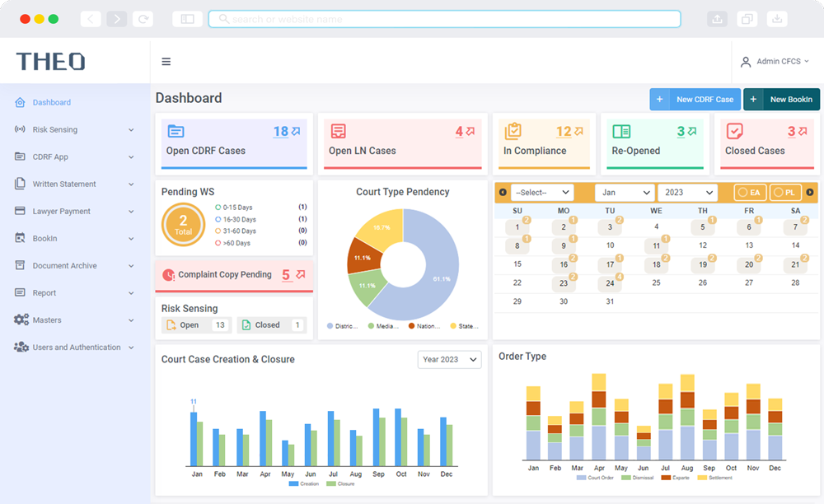Toggle the Closure series in chart legend
The height and width of the screenshot is (504, 824).
(x=340, y=483)
